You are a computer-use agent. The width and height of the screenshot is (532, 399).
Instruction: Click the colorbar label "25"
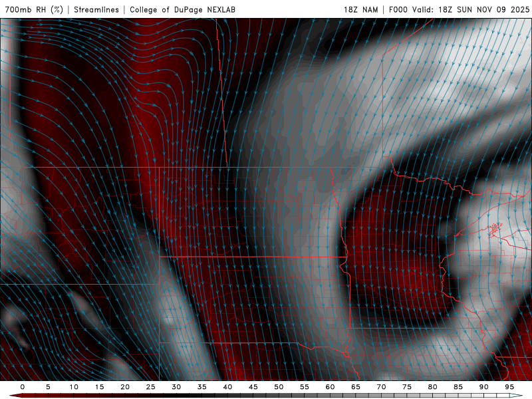coord(151,387)
